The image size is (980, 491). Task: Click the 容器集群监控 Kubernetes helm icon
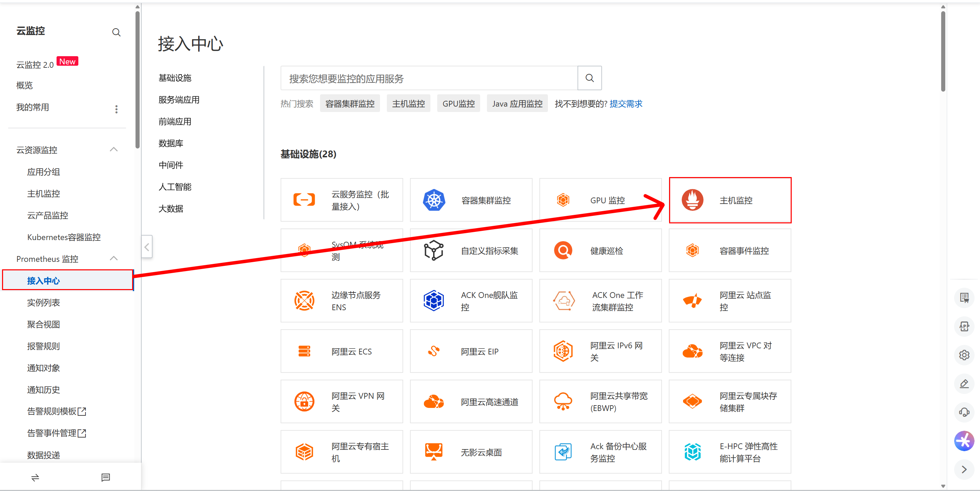(434, 200)
